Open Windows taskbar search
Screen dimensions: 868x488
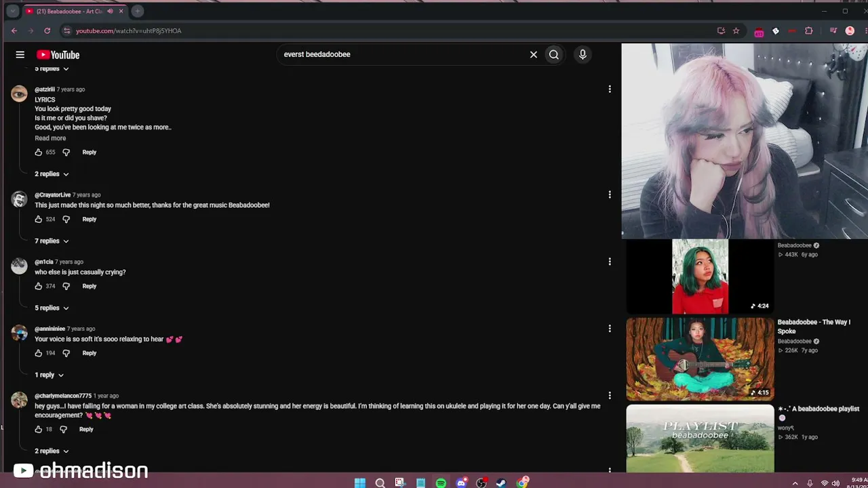(380, 483)
